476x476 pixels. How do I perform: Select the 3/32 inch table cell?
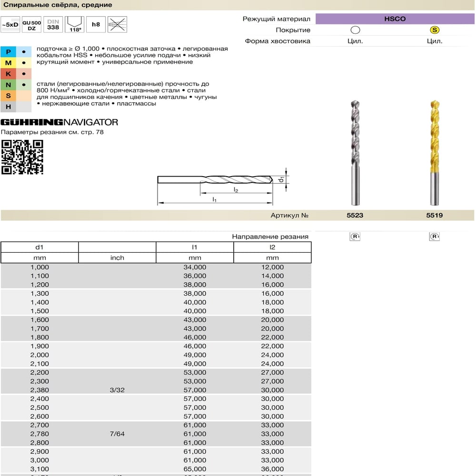click(117, 390)
